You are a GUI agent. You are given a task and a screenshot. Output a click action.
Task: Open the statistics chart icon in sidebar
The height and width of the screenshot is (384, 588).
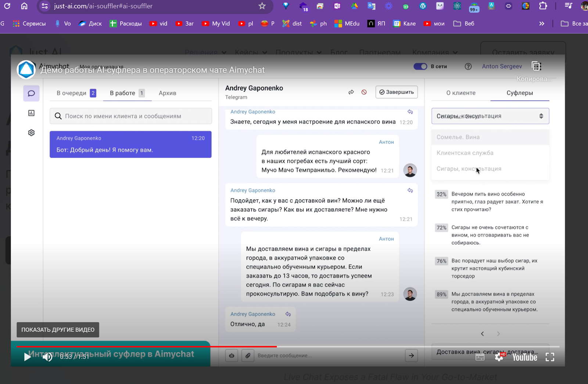[x=31, y=113]
